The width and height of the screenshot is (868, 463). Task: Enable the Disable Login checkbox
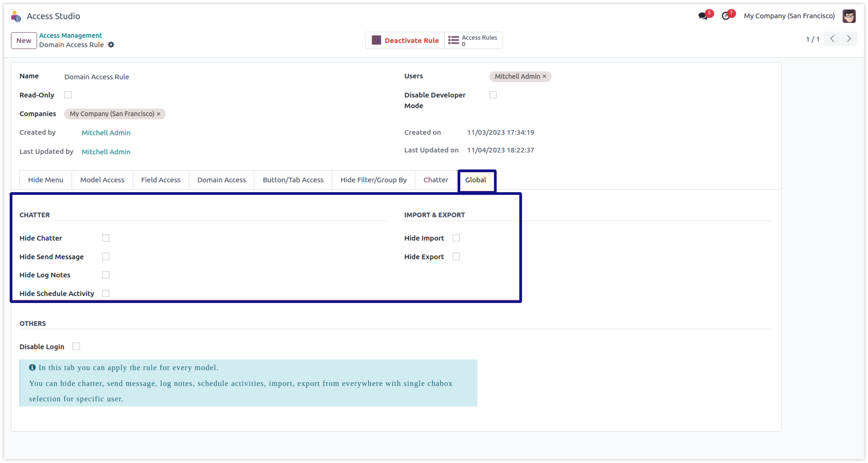[x=76, y=347]
